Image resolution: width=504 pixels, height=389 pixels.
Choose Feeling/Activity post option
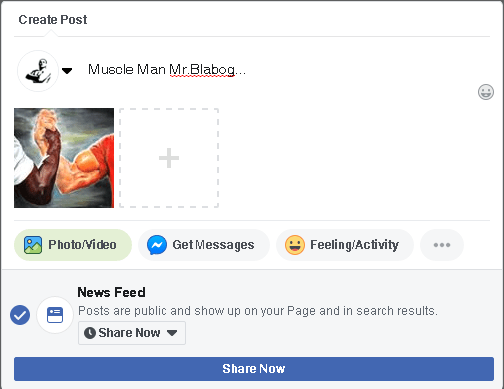click(345, 245)
